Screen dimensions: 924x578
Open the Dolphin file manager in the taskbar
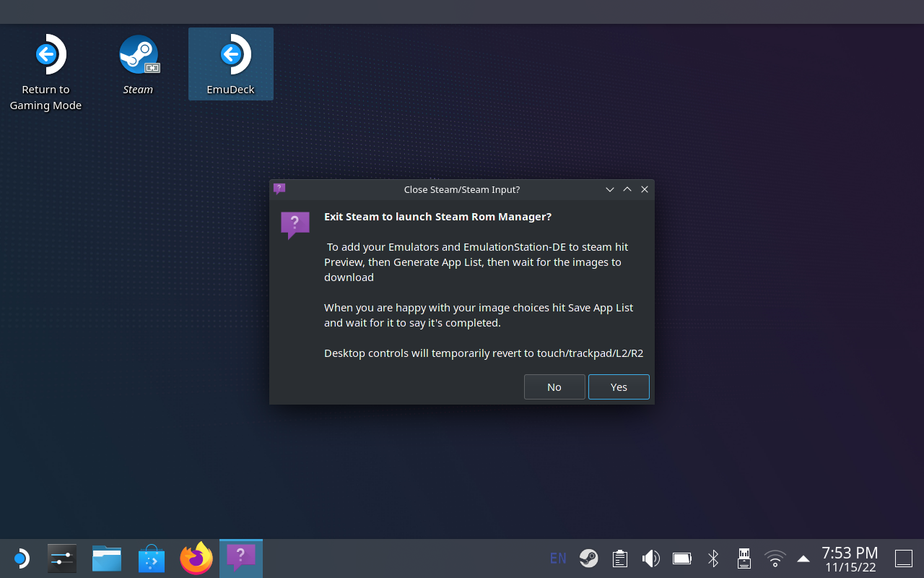pos(106,558)
